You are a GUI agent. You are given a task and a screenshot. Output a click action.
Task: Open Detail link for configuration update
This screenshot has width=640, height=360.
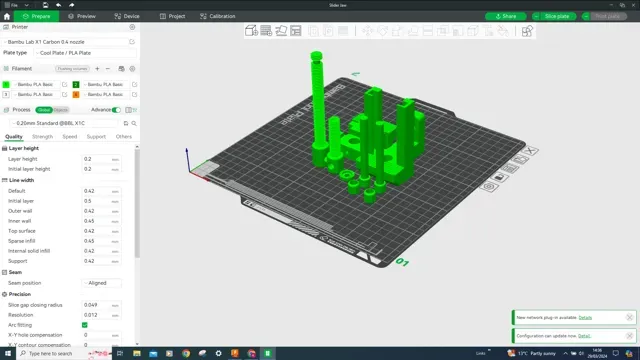tap(584, 336)
